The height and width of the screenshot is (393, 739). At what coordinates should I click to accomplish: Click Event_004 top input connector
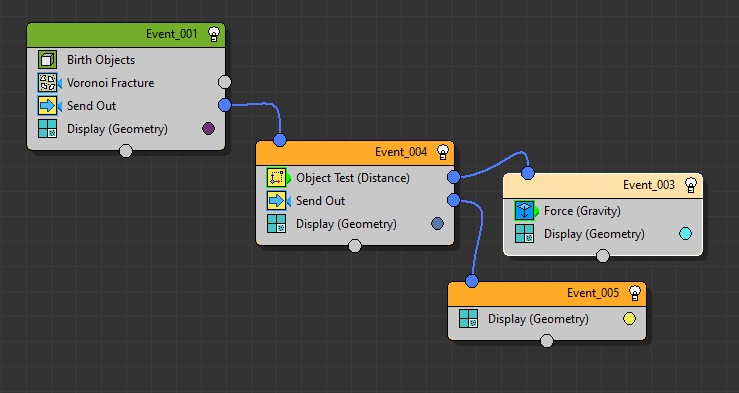[280, 140]
